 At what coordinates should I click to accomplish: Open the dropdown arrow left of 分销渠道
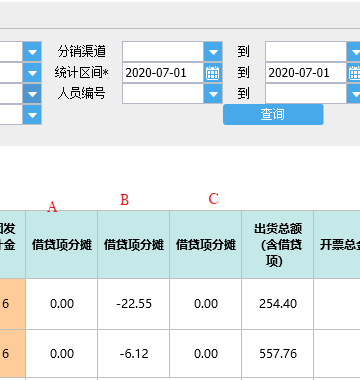coord(32,52)
